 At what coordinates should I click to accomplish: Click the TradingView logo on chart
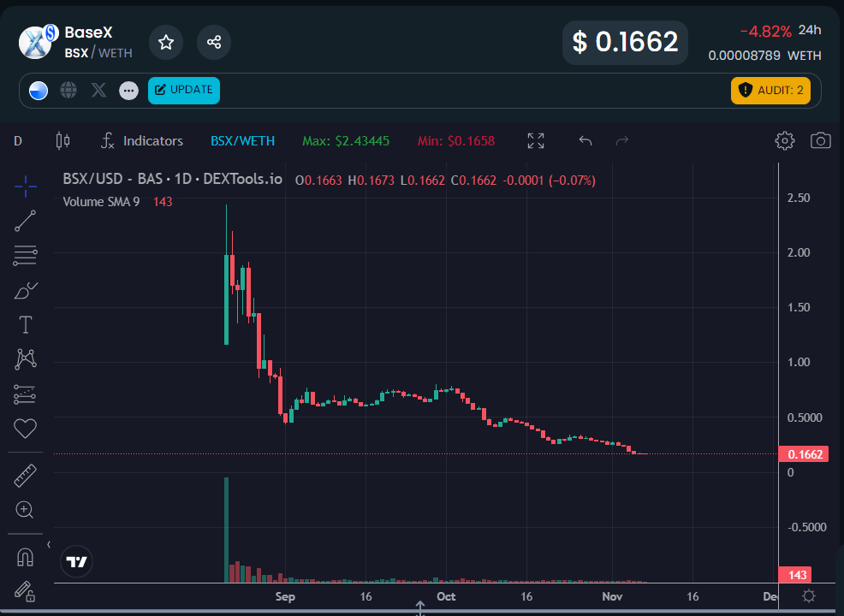coord(76,561)
